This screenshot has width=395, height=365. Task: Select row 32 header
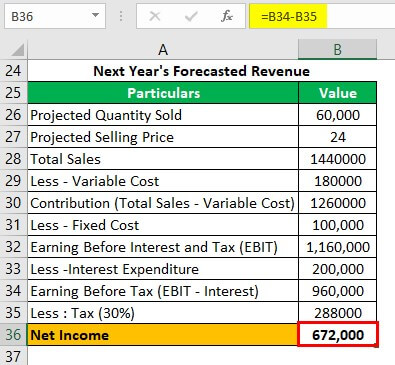(13, 247)
